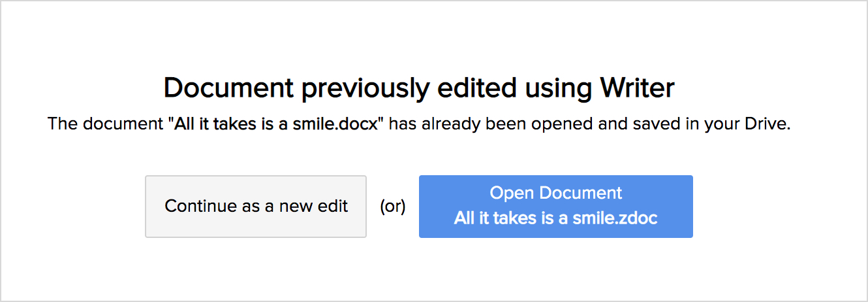The width and height of the screenshot is (868, 302).
Task: Click the "(or)" text between the buttons
Action: [393, 207]
